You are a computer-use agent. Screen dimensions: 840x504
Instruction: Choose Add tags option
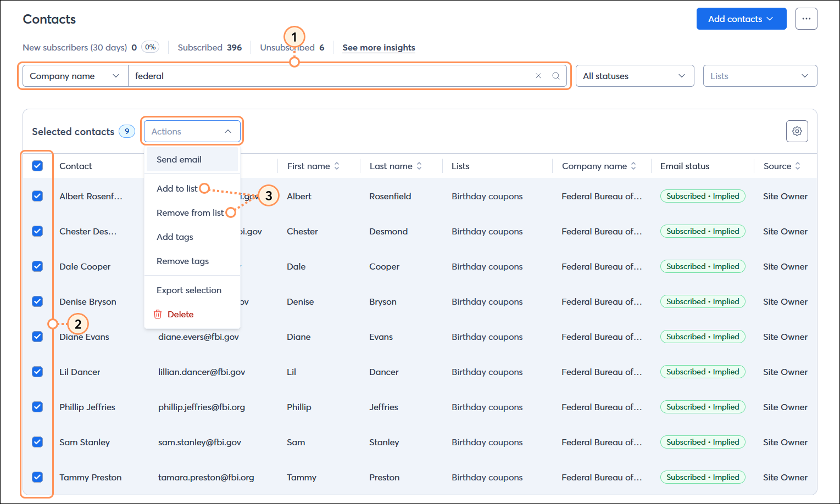[x=175, y=237]
